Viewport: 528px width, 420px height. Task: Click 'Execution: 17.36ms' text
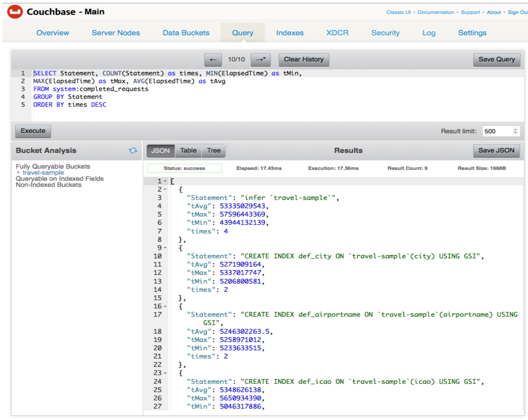[333, 168]
